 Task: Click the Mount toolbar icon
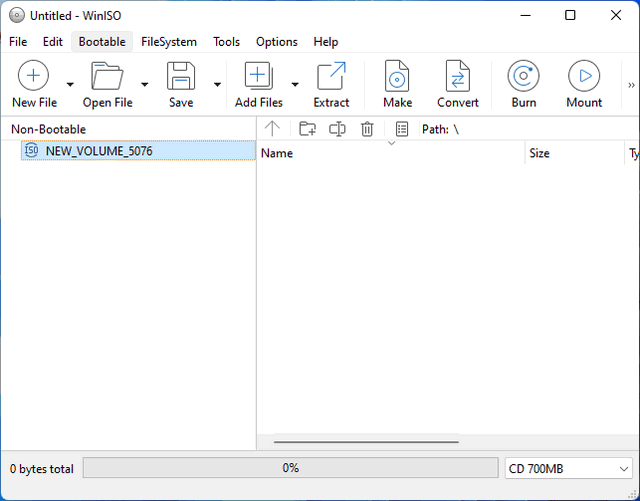coord(583,77)
